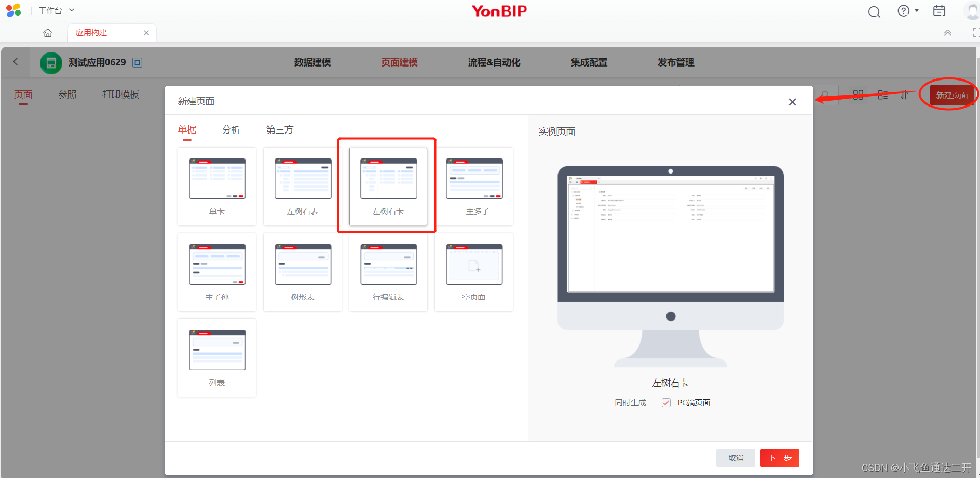Click the 取消 button

(x=736, y=458)
